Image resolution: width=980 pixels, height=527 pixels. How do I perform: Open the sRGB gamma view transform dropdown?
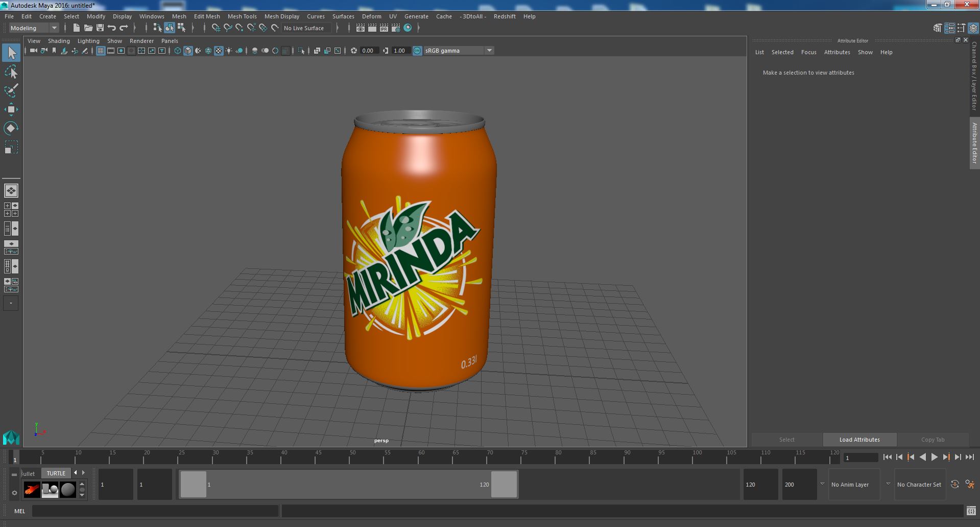pos(458,51)
